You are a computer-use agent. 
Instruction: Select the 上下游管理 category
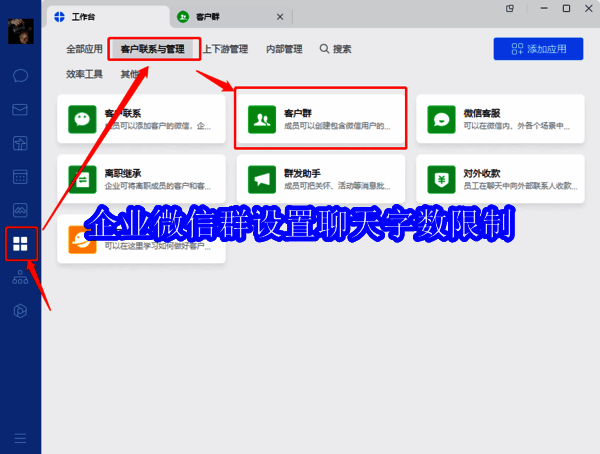[x=225, y=49]
